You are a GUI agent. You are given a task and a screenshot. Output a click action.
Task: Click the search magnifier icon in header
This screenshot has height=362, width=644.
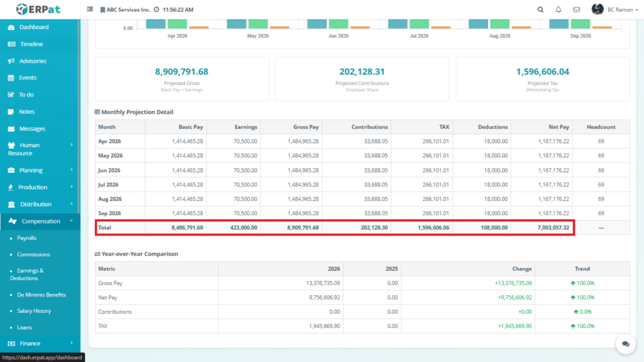pyautogui.click(x=540, y=9)
